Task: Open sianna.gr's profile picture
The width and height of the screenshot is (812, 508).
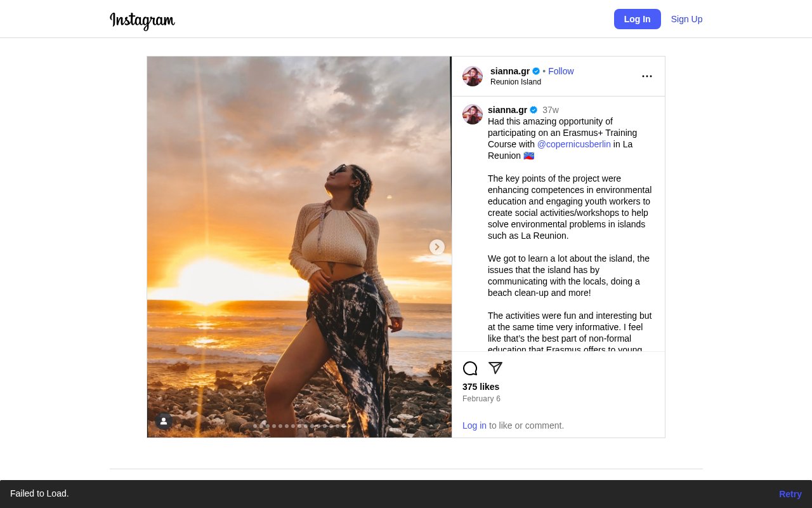Action: (x=473, y=76)
